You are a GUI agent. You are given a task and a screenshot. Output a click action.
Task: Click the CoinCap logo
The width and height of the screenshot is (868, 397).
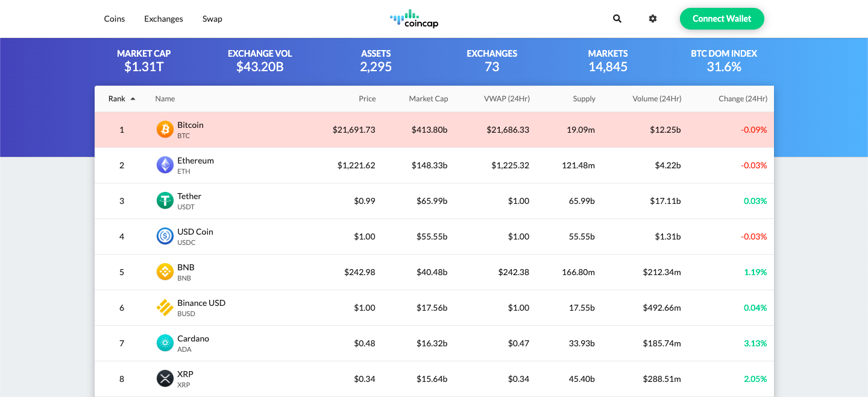point(414,19)
